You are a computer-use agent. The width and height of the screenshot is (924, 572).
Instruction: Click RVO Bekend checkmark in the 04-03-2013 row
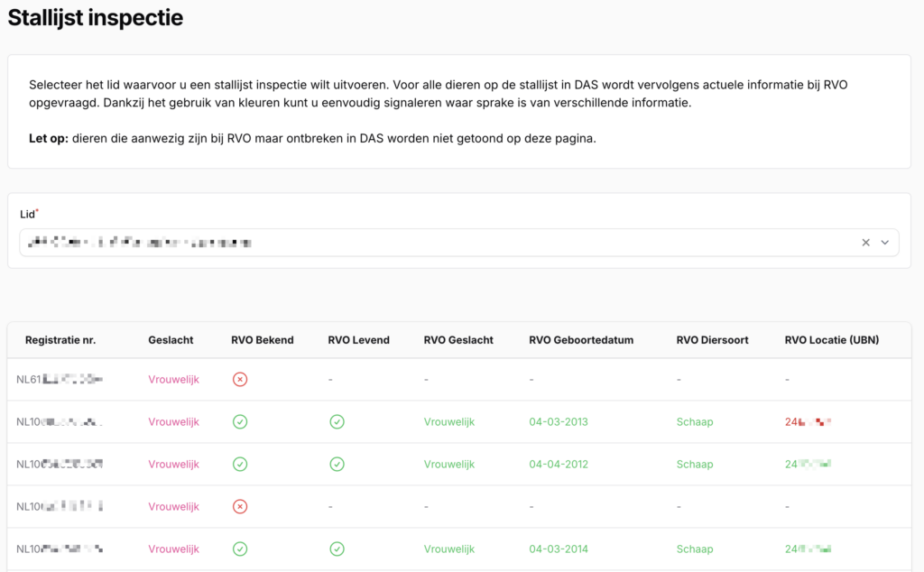coord(240,422)
